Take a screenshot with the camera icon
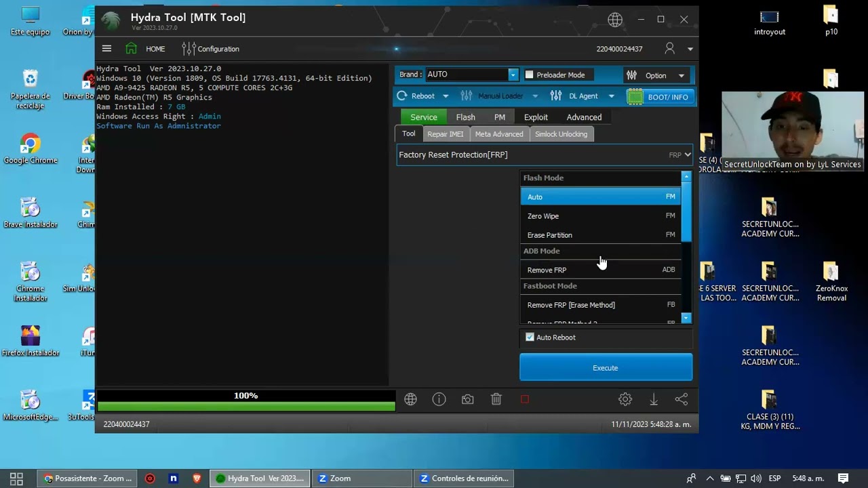Screen dimensions: 868x488 (x=468, y=400)
